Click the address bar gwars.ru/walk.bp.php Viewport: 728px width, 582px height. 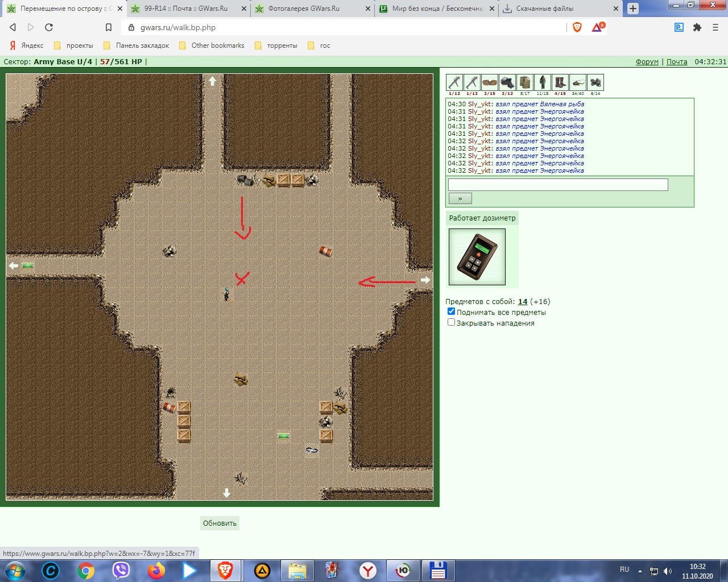point(344,27)
